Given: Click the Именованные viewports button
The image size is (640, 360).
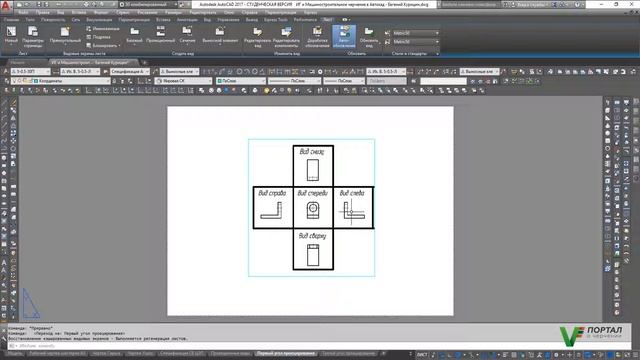Looking at the screenshot, I should [x=103, y=29].
